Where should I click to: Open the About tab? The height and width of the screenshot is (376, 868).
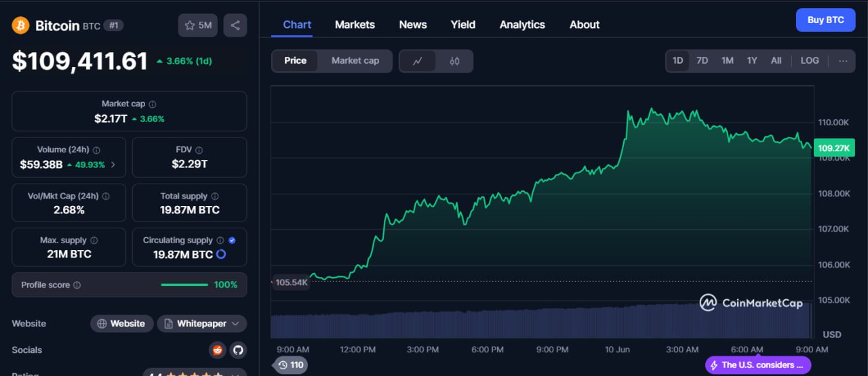pos(585,24)
